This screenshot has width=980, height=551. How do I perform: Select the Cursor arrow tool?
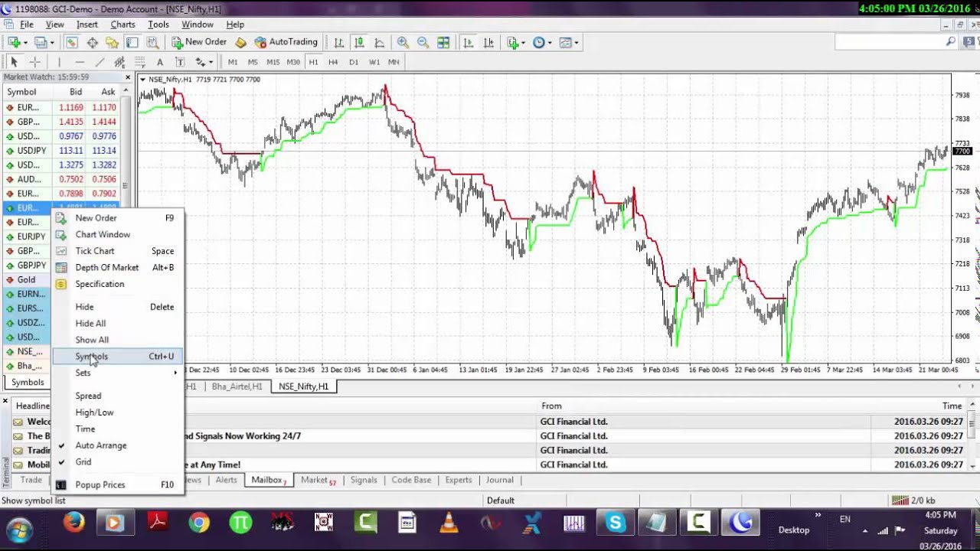14,62
